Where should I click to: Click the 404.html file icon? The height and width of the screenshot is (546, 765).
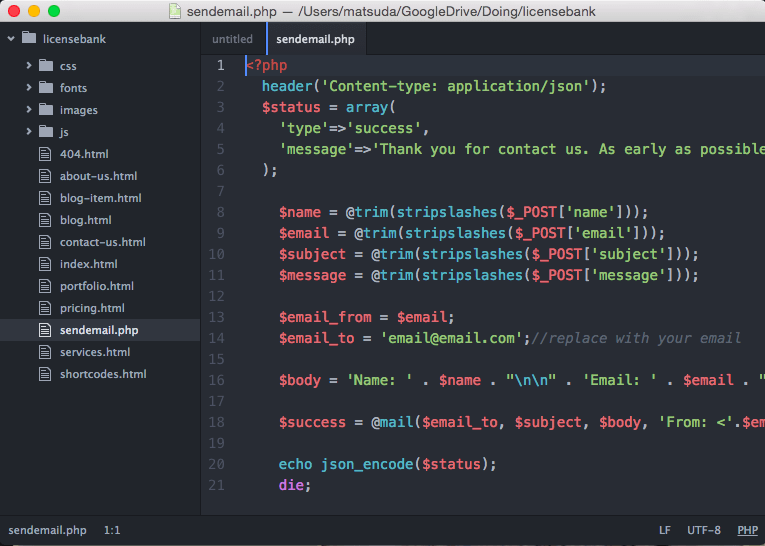[45, 154]
